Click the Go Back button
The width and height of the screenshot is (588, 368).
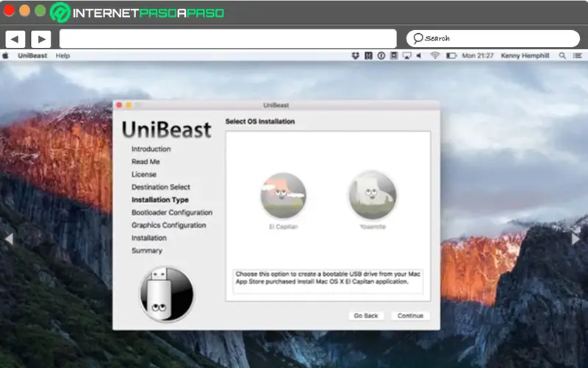[x=366, y=316]
